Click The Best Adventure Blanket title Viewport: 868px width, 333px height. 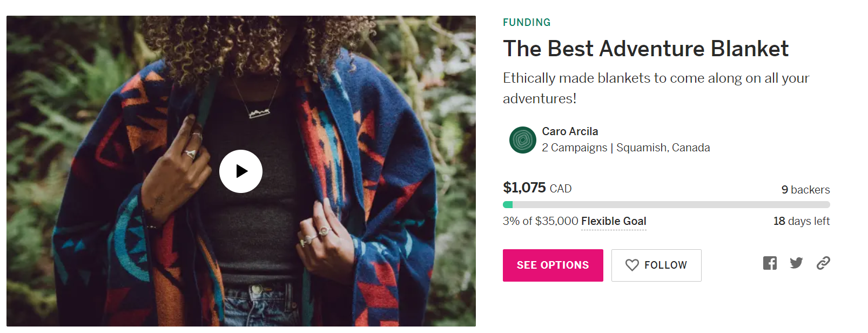click(645, 49)
